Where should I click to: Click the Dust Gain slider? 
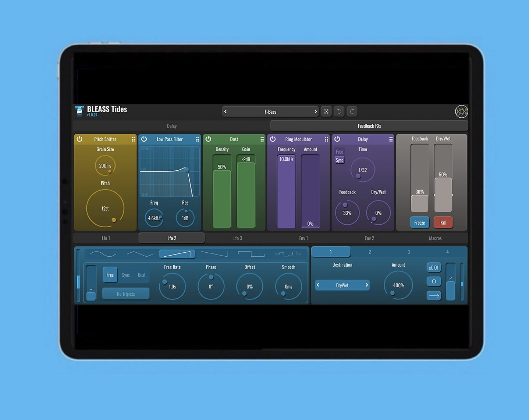[x=246, y=191]
